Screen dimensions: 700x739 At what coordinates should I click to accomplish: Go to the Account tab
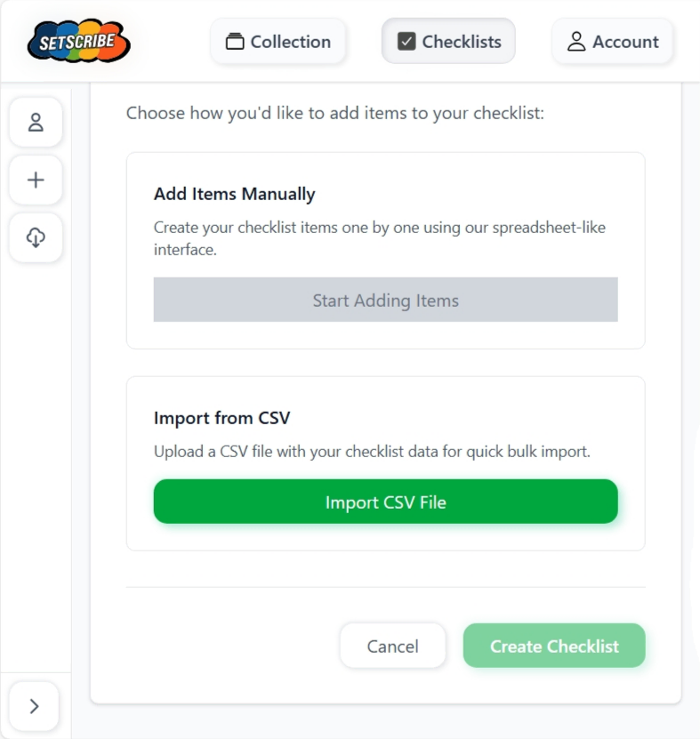coord(613,42)
